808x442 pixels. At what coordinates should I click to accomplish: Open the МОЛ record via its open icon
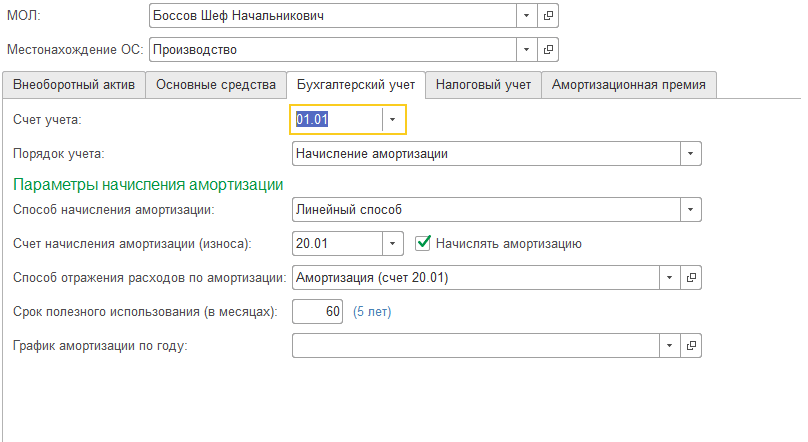click(549, 16)
